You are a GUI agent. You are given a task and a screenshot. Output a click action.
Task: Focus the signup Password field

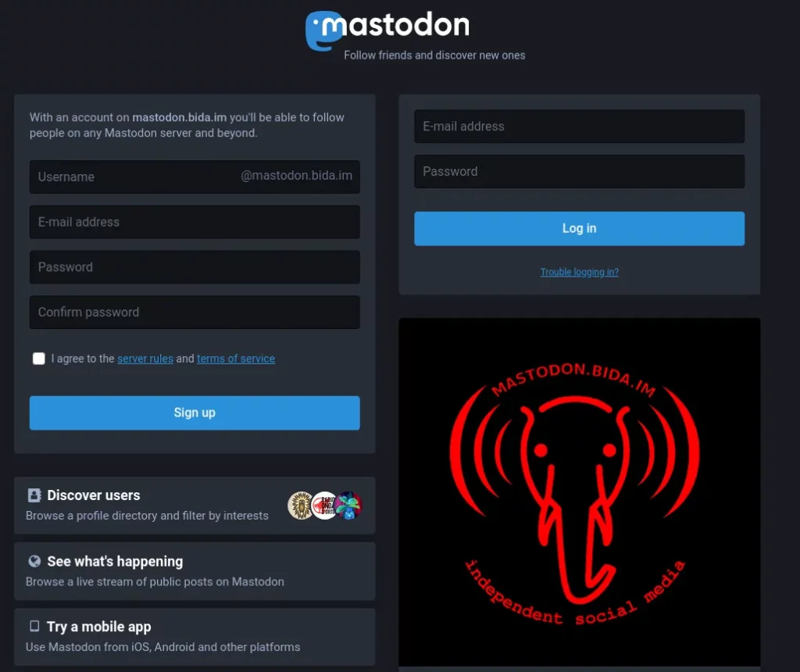195,267
